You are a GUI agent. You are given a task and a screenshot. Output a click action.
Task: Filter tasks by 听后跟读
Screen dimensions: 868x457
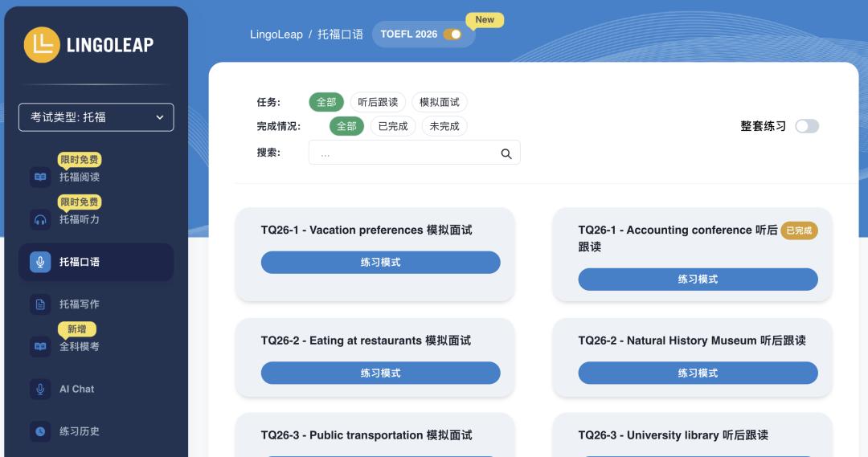(x=378, y=102)
